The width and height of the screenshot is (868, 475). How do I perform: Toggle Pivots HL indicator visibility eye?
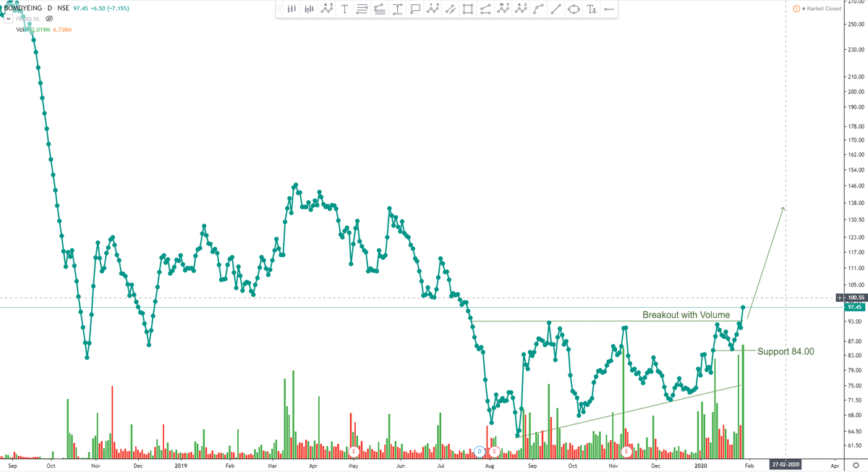point(48,18)
